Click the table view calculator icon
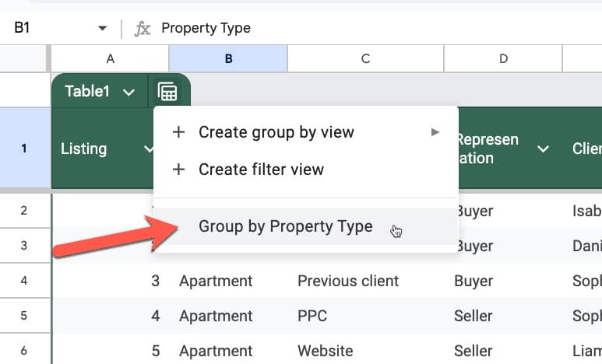The image size is (602, 364). coord(167,92)
